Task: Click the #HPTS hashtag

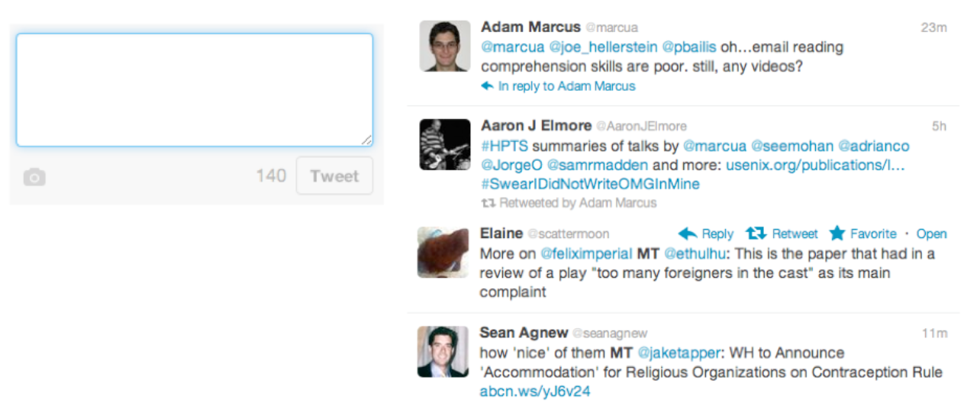Action: coord(505,146)
